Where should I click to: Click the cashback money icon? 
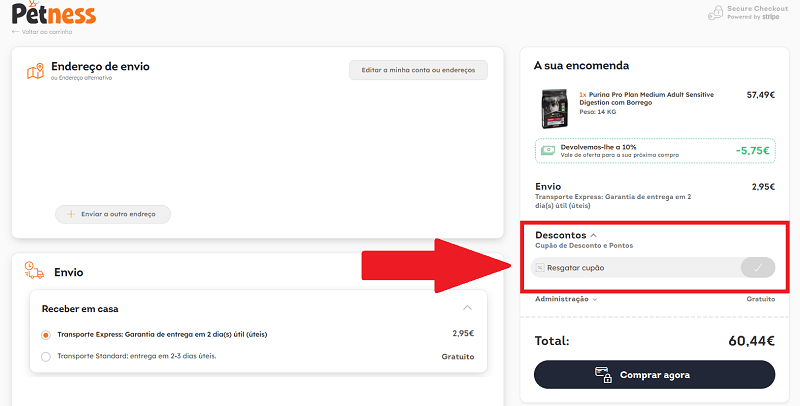click(x=548, y=150)
